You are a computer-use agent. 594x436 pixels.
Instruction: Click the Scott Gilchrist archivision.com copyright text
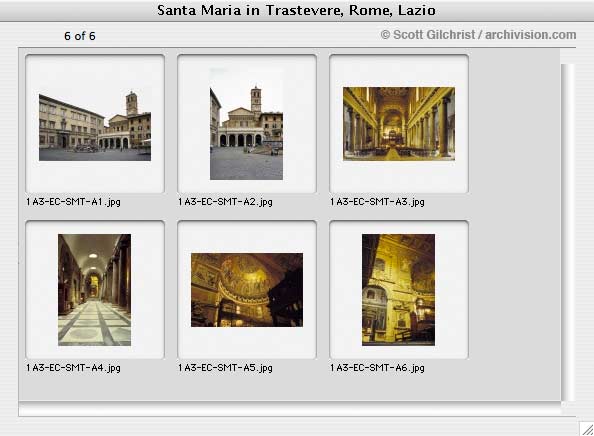(478, 35)
